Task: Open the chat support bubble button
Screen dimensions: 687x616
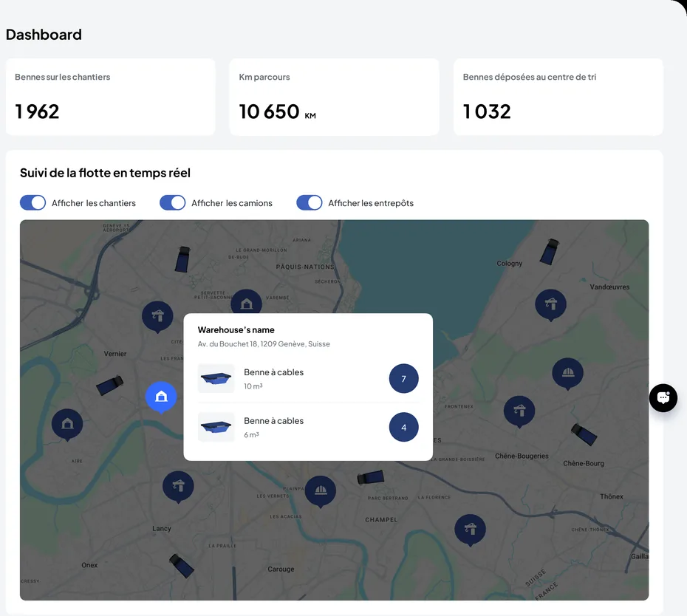Action: point(663,398)
